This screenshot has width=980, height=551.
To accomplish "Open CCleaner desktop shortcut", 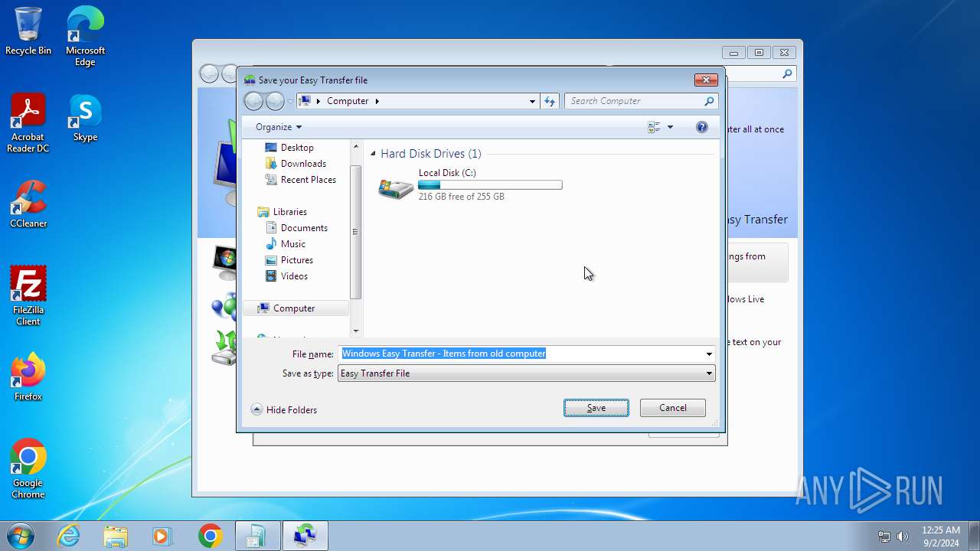I will (28, 204).
